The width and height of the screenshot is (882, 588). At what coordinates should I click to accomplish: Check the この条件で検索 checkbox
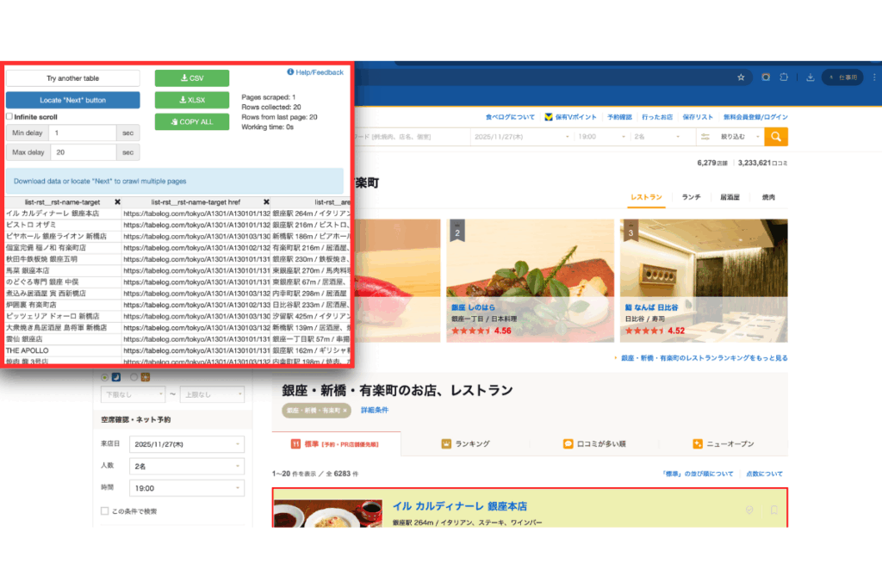(105, 511)
